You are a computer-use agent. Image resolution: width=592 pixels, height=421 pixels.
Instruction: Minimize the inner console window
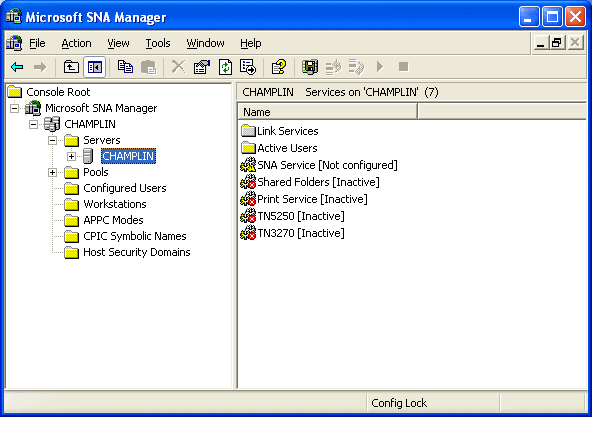(541, 43)
